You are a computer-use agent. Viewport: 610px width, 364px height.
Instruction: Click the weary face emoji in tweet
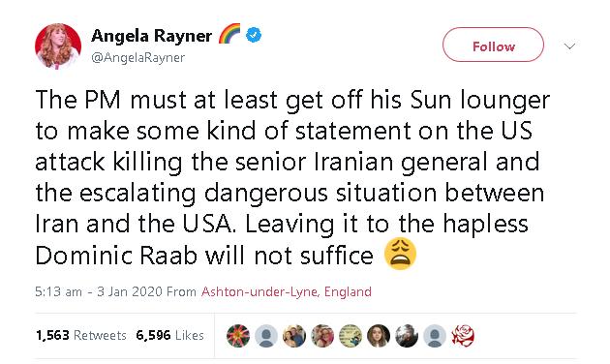(400, 255)
